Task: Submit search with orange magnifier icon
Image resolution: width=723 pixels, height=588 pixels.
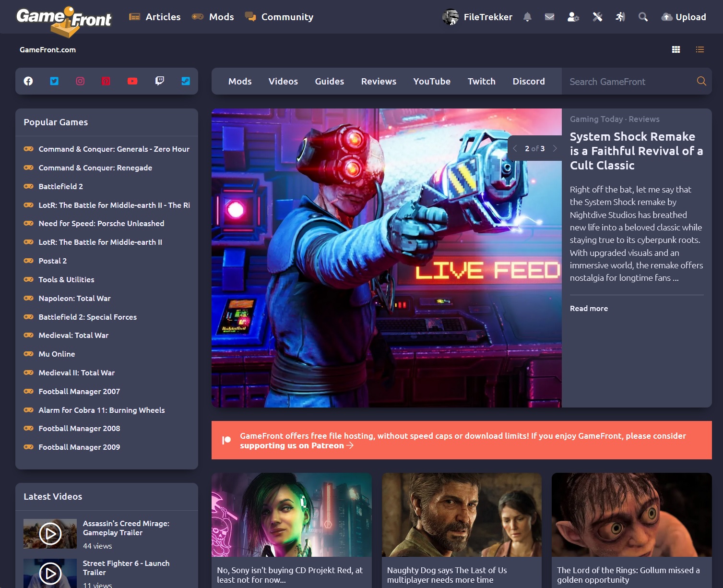Action: point(701,81)
